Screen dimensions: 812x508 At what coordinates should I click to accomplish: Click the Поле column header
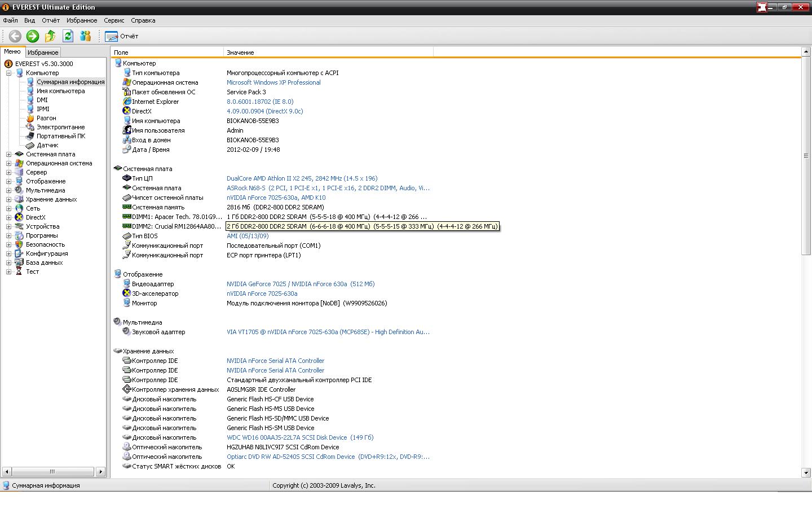tap(167, 52)
